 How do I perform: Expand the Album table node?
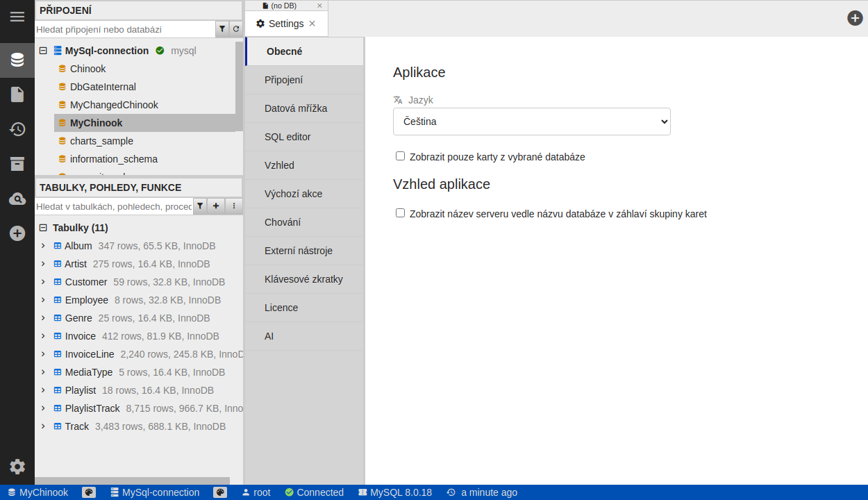(43, 246)
